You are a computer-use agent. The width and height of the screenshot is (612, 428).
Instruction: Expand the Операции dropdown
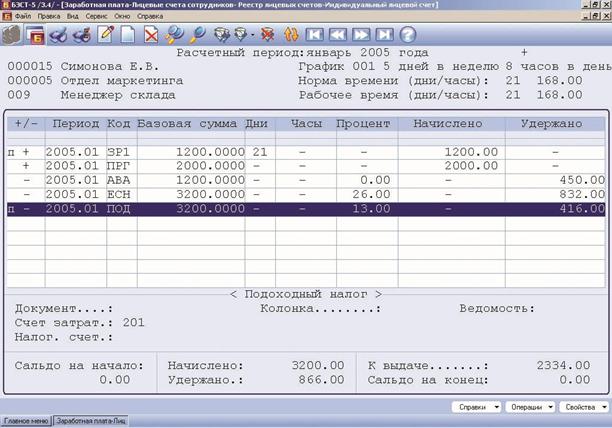click(x=530, y=407)
